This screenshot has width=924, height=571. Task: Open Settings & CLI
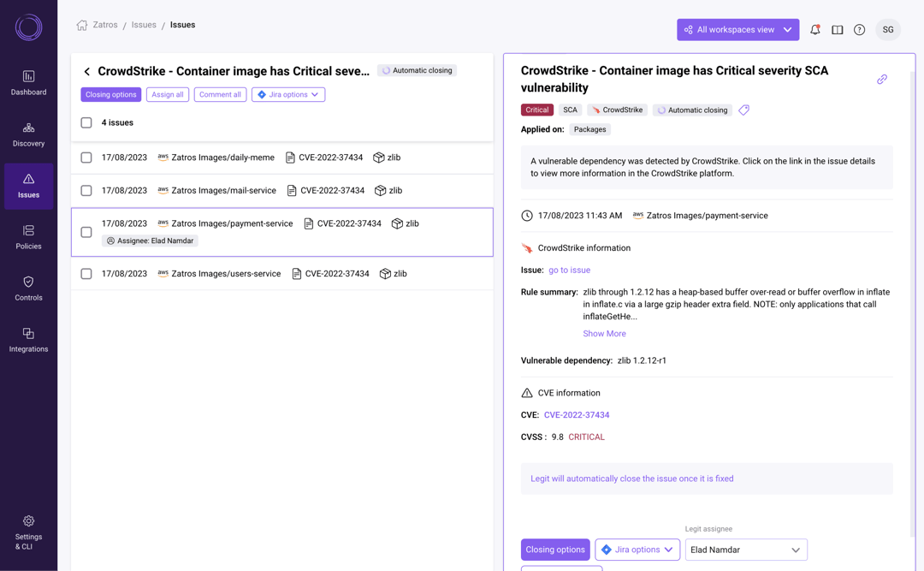(28, 531)
